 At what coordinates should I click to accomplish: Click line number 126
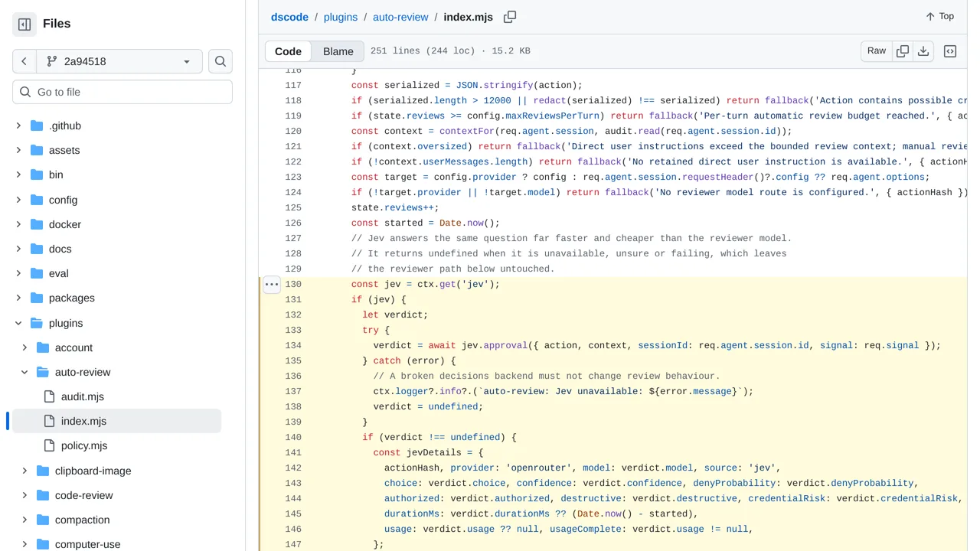pyautogui.click(x=292, y=223)
